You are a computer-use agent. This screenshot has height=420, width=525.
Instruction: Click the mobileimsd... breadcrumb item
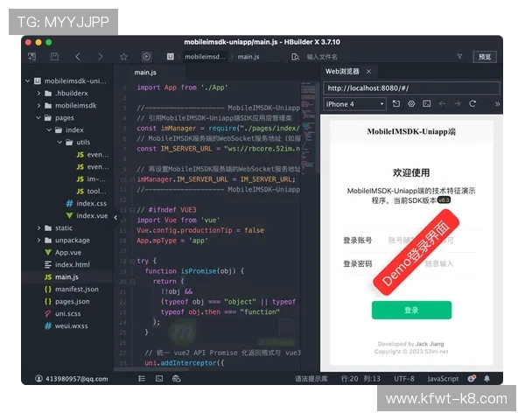point(205,57)
